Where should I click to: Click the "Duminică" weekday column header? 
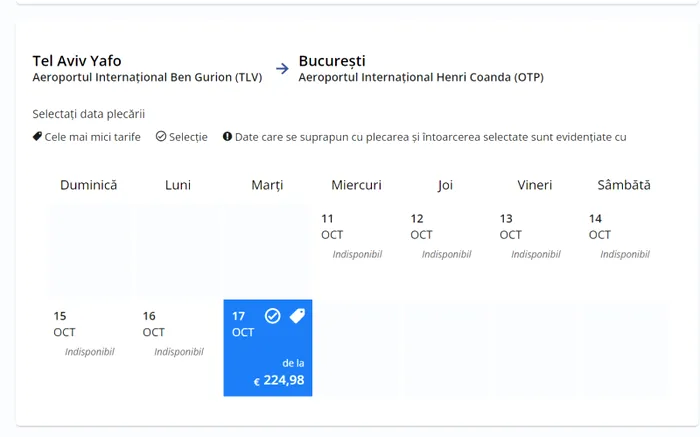point(89,185)
